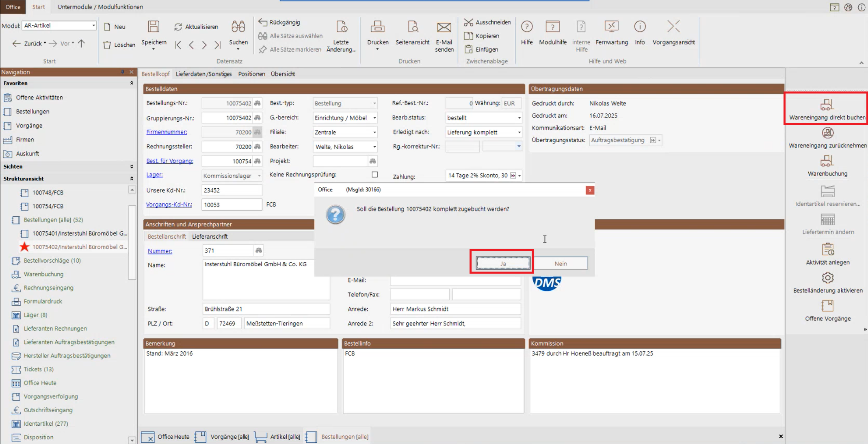Open Fernwartung from the ribbon
868x444 pixels.
[611, 27]
